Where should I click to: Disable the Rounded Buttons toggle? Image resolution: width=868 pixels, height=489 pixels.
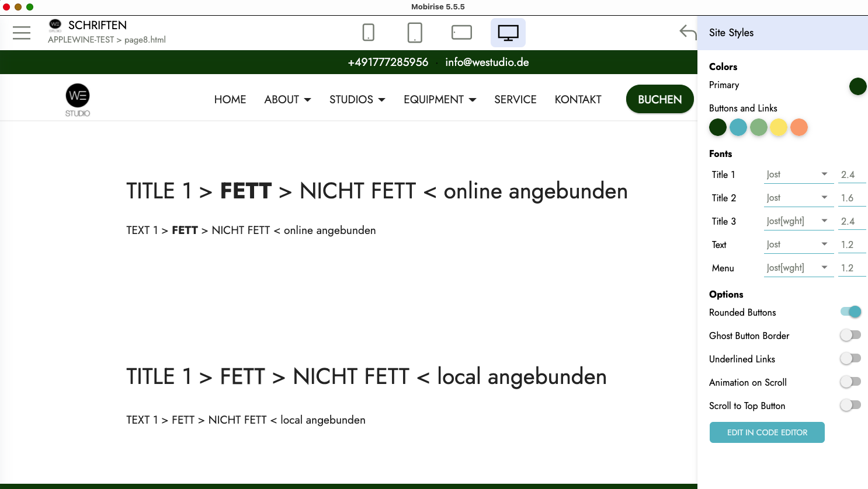click(x=850, y=312)
